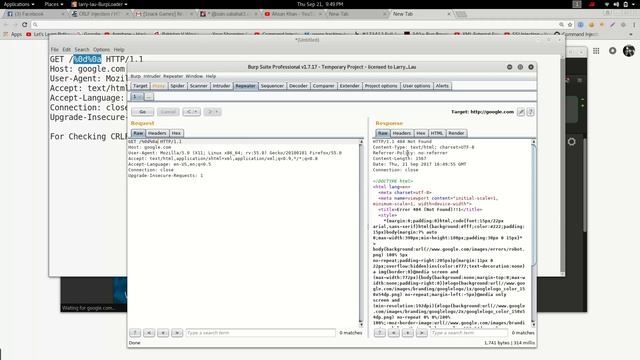Viewport: 640px width, 360px height.
Task: Switch Response view to Render
Action: 456,133
